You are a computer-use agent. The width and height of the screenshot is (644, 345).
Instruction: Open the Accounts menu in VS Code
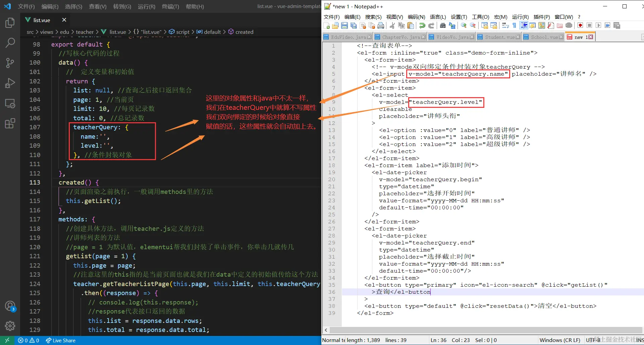click(x=10, y=306)
